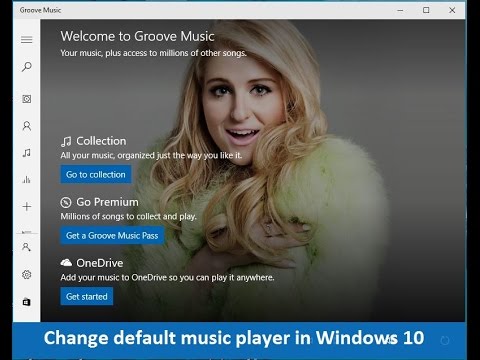Open Songs view with music note icon
Viewport: 480px width, 360px height.
(x=27, y=153)
